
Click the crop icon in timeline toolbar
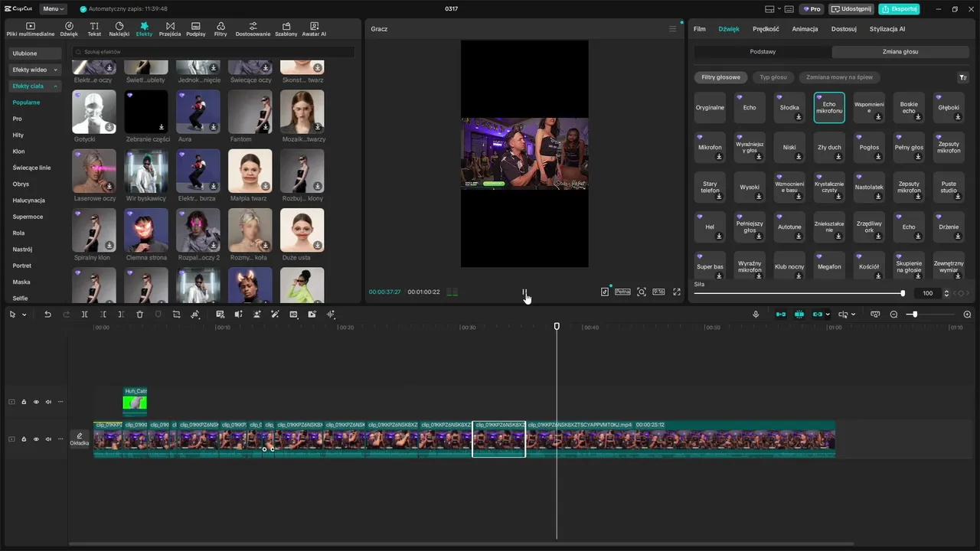pyautogui.click(x=176, y=315)
